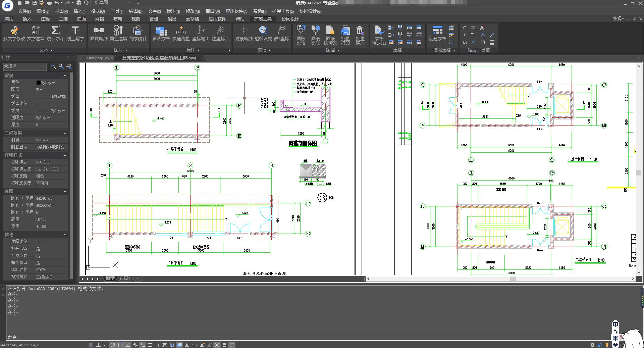The image size is (644, 348).
Task: Switch to the 布局1 layout tab
Action: coord(124,279)
